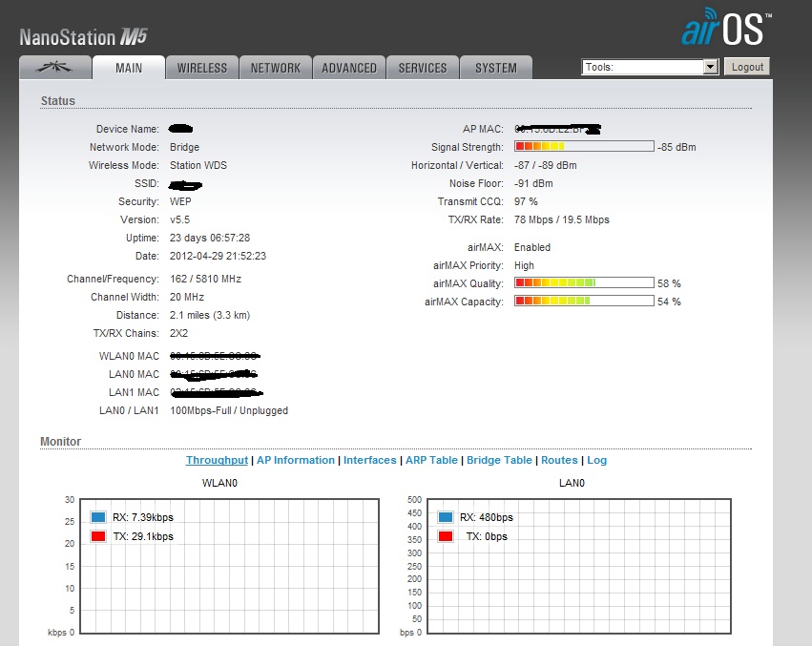Viewport: 812px width, 646px height.
Task: Select the 'RX: 480bps' legend text
Action: [x=487, y=517]
